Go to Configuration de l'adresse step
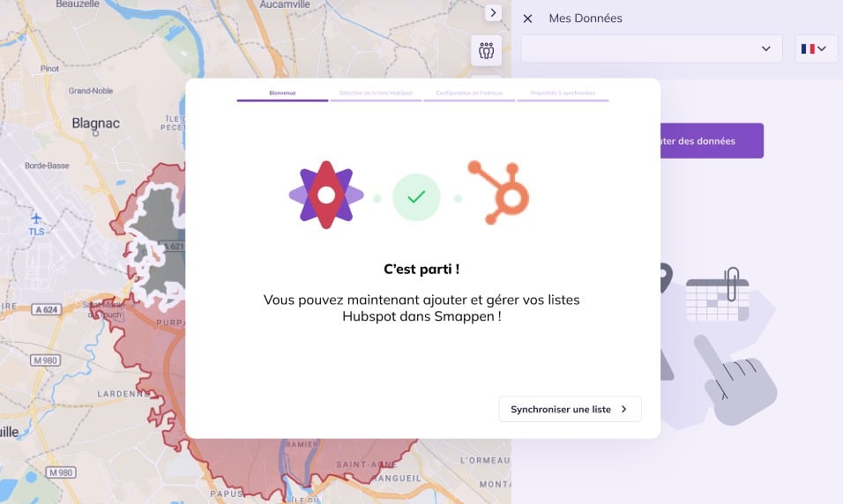 (468, 93)
